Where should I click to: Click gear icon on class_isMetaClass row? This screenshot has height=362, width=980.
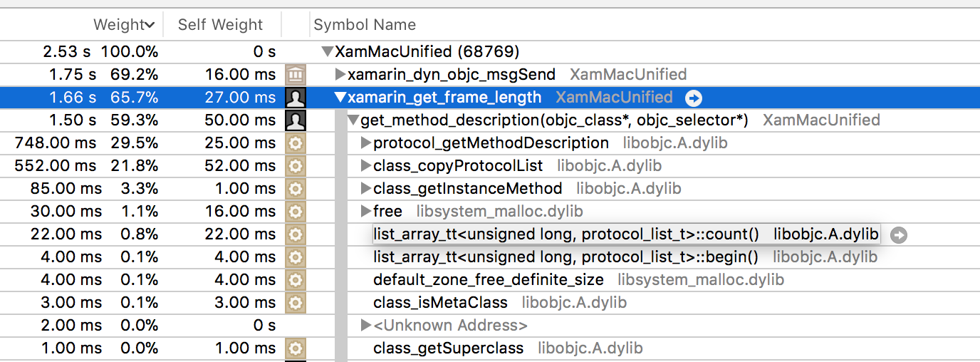coord(295,303)
